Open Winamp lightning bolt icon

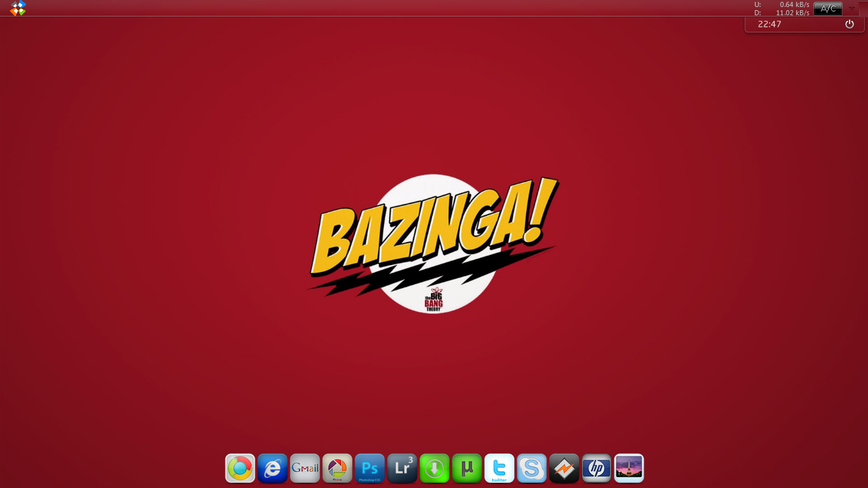[564, 468]
